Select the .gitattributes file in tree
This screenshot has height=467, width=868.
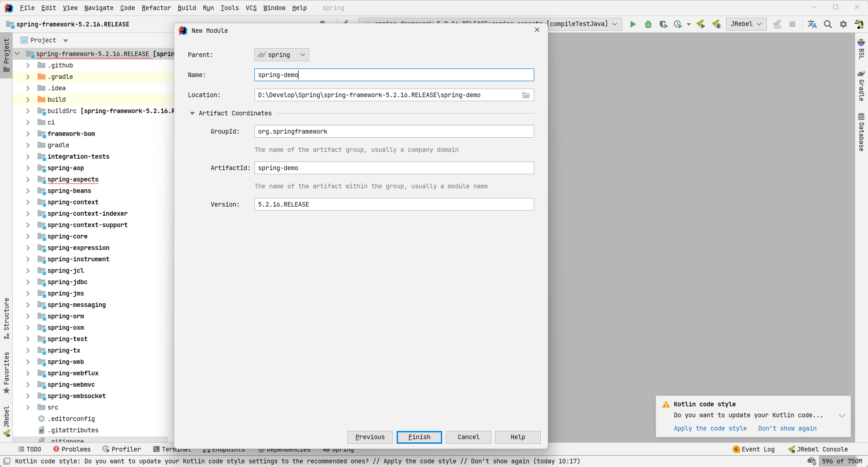[x=73, y=430]
